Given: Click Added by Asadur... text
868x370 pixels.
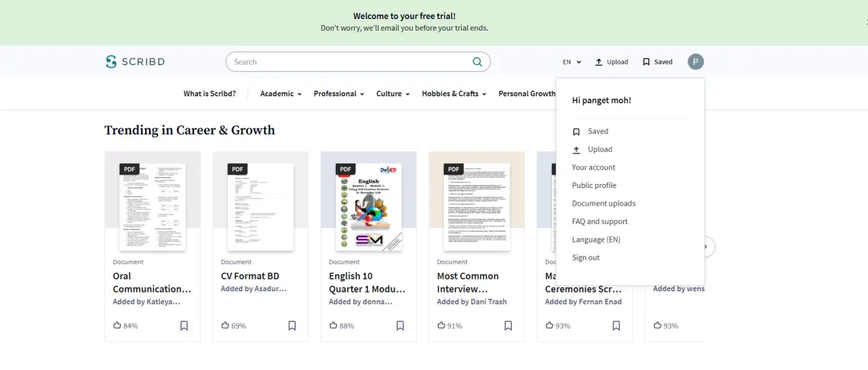Looking at the screenshot, I should coord(254,289).
